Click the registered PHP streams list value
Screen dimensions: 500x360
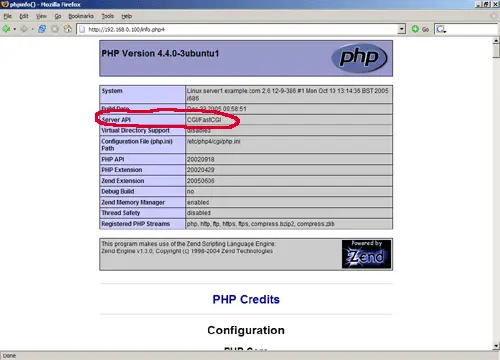[x=260, y=224]
